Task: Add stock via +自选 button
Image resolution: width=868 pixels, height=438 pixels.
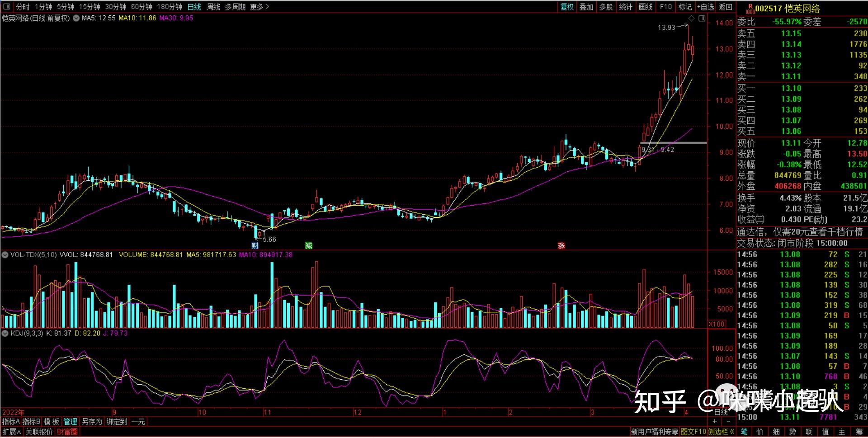Action: click(705, 7)
